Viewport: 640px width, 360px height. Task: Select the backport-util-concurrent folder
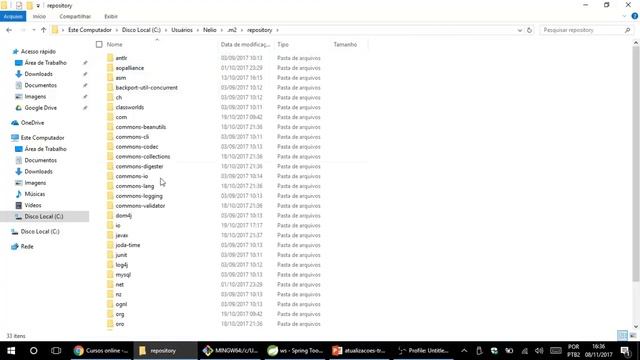click(x=147, y=88)
